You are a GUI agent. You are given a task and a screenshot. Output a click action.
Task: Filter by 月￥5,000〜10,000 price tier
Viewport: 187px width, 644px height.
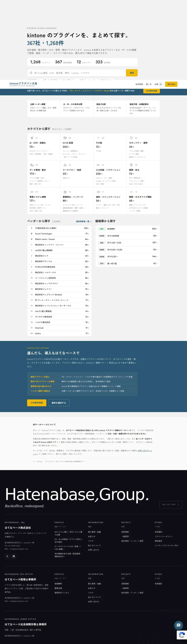click(x=128, y=250)
